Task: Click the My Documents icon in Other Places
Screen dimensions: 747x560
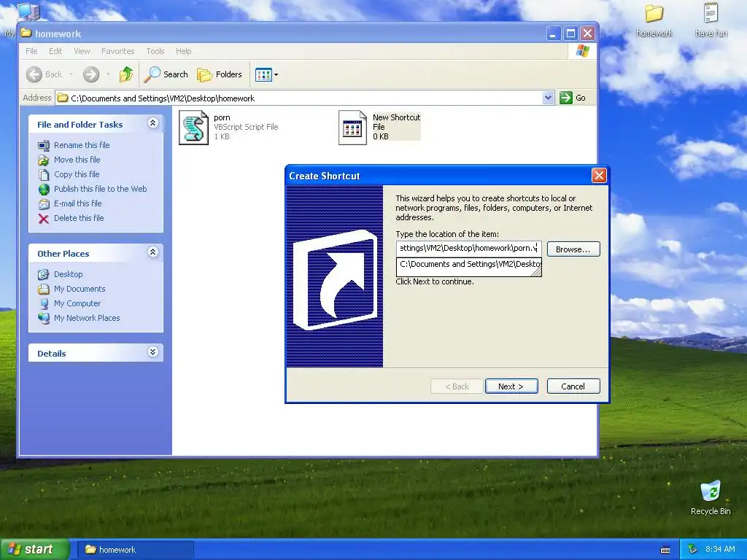Action: 44,289
